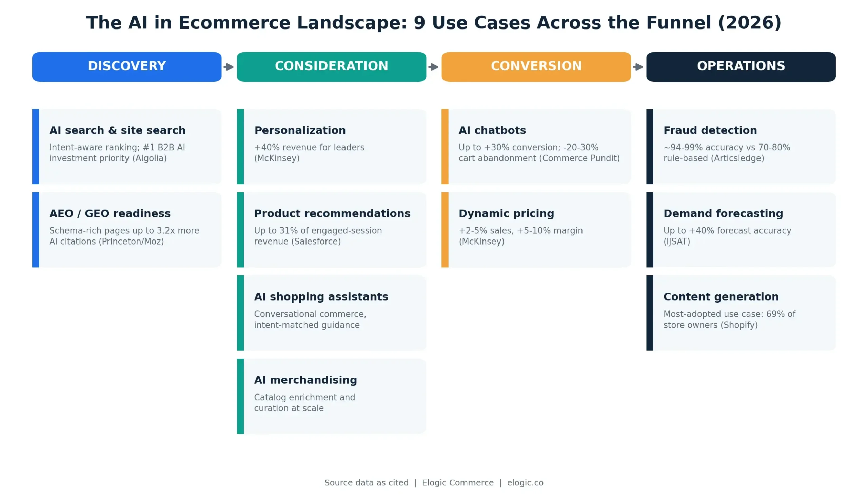Click the Content generation title
The width and height of the screenshot is (868, 500).
(x=721, y=296)
